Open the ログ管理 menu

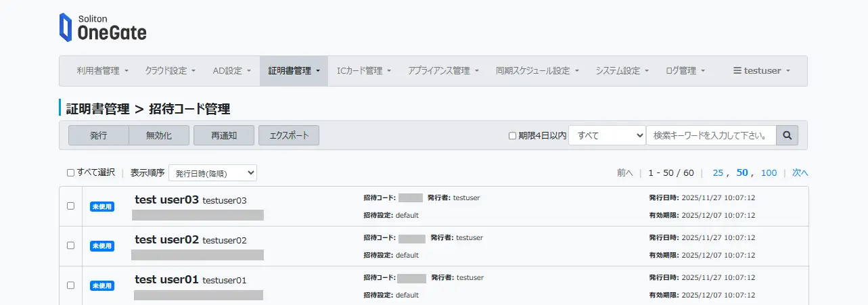(685, 71)
